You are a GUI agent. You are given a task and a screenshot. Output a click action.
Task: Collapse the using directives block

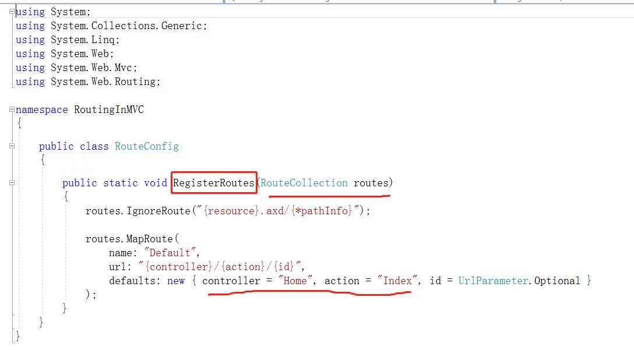pos(12,12)
